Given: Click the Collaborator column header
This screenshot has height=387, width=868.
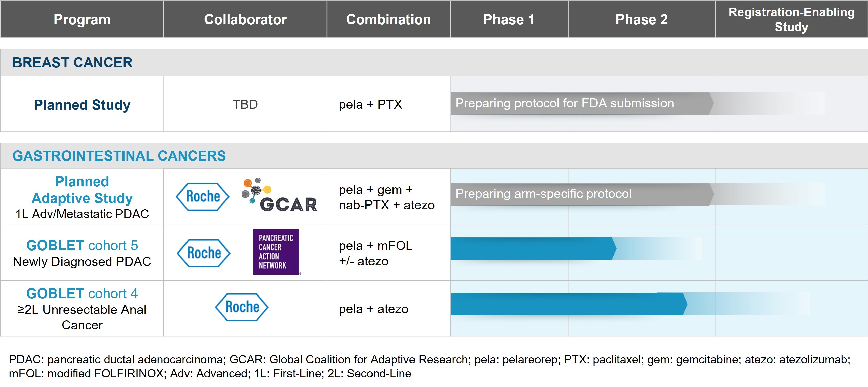Looking at the screenshot, I should (x=245, y=19).
